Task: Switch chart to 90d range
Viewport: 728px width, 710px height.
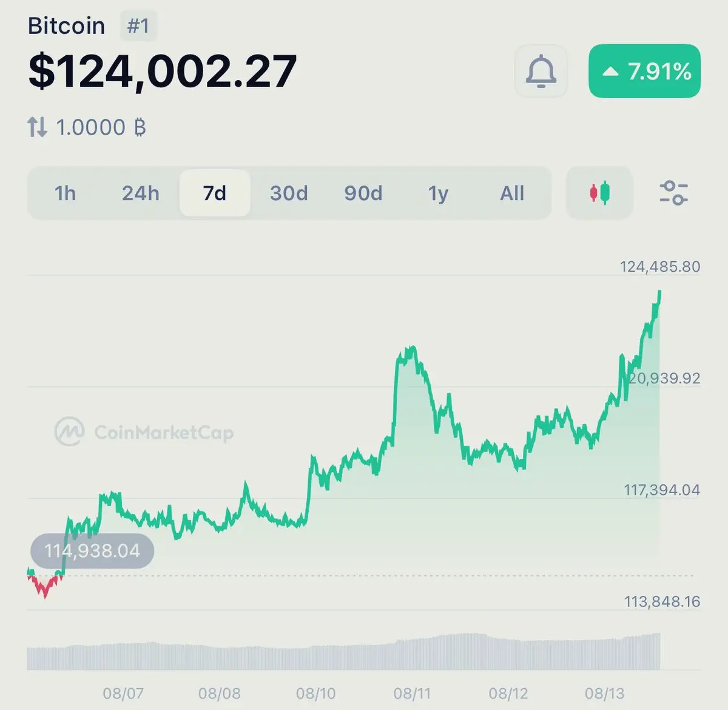Action: click(x=363, y=193)
